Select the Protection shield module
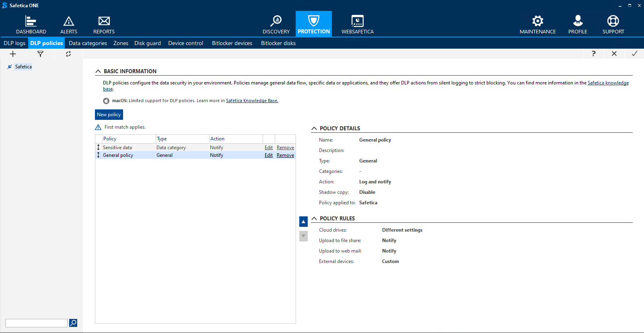 point(314,24)
